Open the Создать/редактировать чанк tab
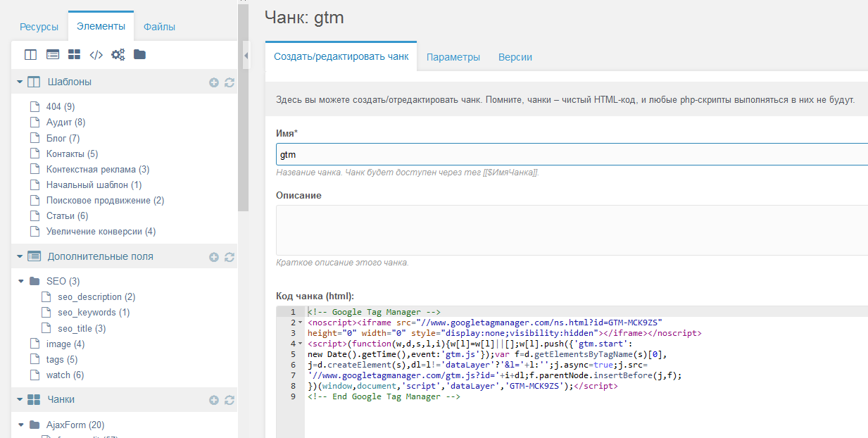 pyautogui.click(x=341, y=57)
